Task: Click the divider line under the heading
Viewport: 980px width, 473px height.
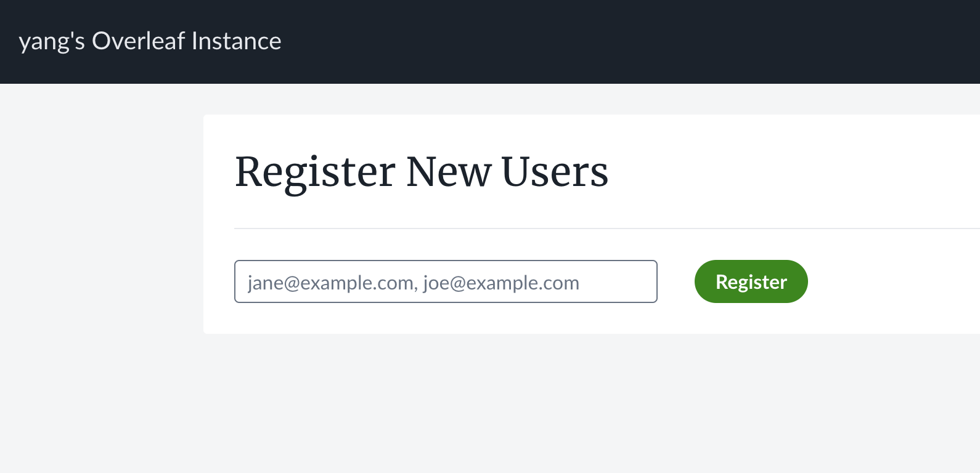Action: [606, 228]
